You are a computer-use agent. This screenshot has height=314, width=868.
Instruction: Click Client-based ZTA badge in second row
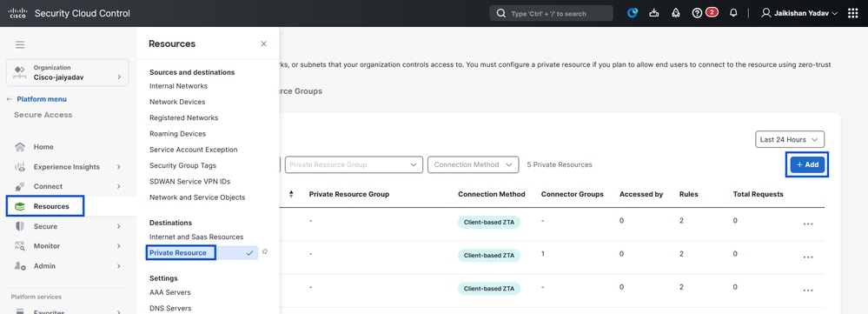(x=489, y=256)
